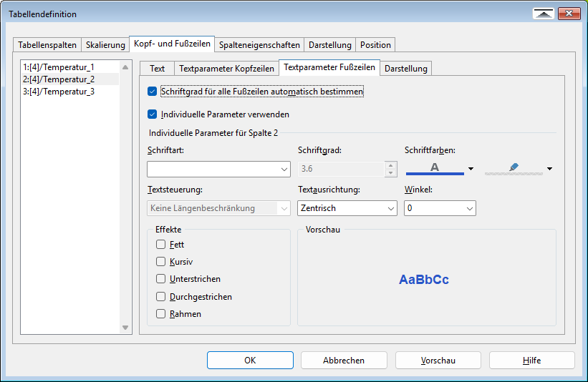This screenshot has height=382, width=588.
Task: Open the Schriftart font dropdown
Action: point(218,170)
